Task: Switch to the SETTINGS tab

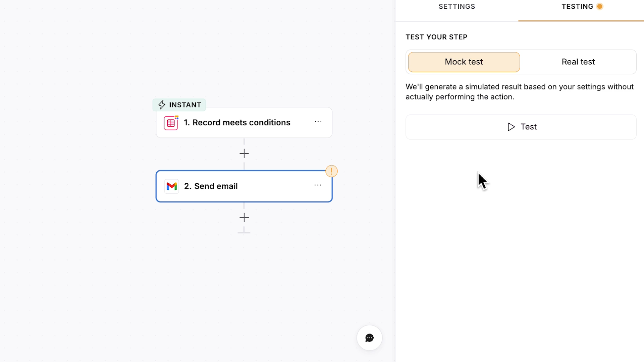Action: 457,6
